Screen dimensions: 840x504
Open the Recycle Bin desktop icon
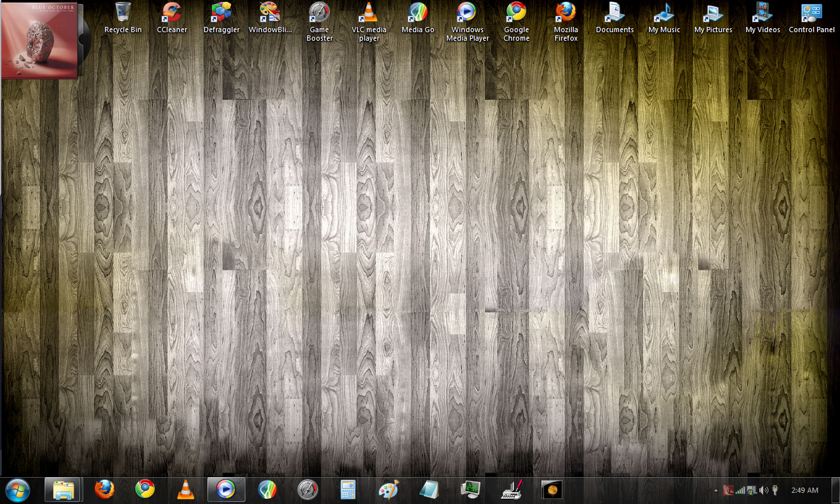click(x=123, y=18)
